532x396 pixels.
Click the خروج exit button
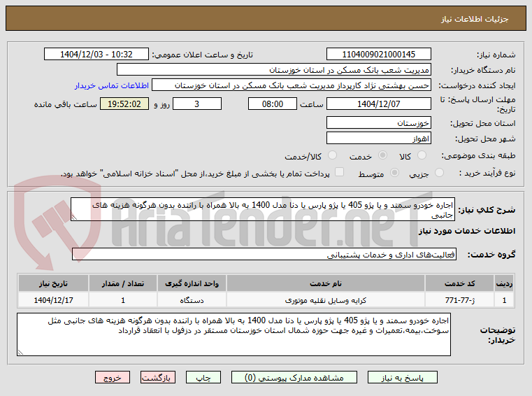113,377
